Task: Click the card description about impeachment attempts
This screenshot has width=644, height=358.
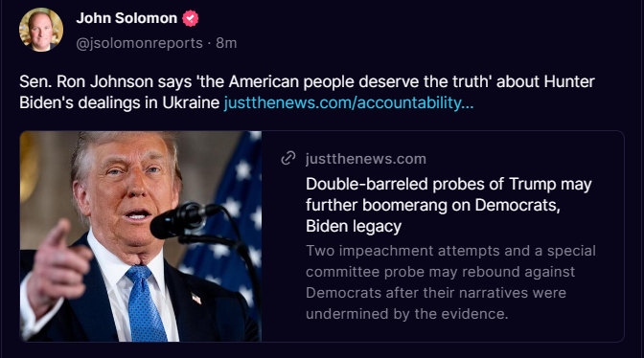Action: click(x=450, y=282)
